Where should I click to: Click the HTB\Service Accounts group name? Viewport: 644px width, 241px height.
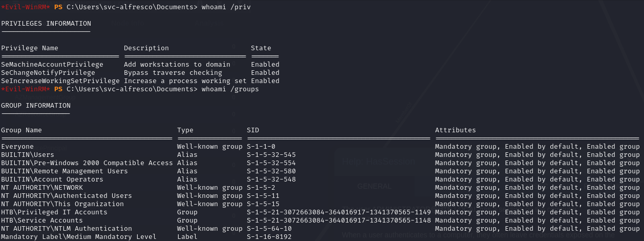coord(42,220)
